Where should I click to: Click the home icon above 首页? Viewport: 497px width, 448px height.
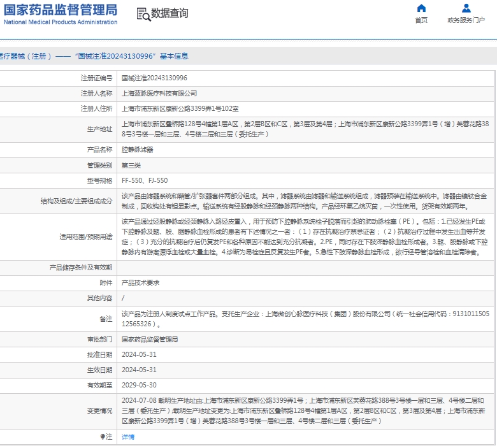click(x=421, y=8)
